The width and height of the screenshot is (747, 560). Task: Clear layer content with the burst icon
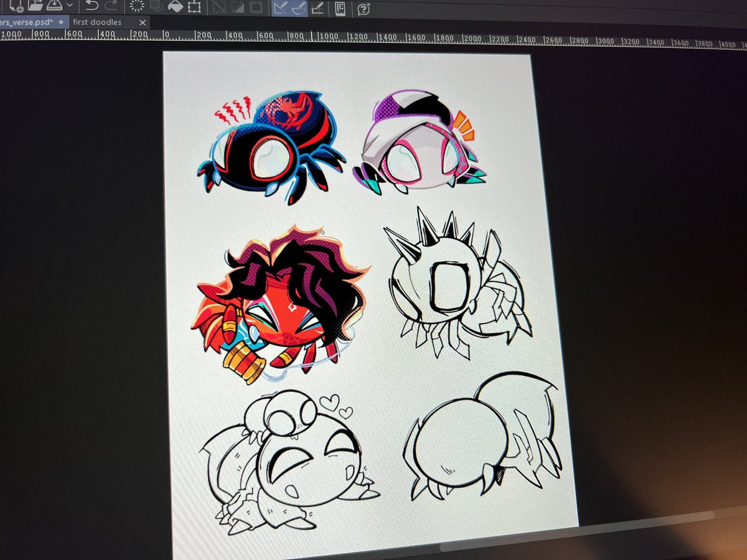137,7
